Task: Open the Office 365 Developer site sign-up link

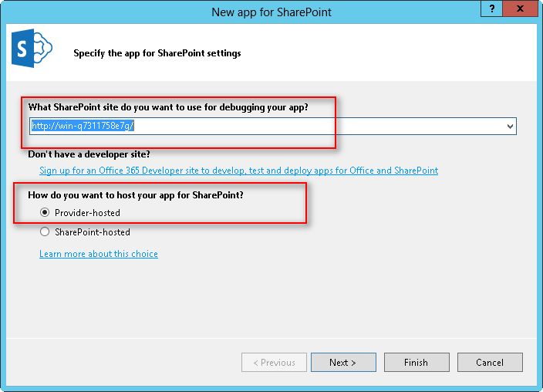Action: click(x=238, y=171)
